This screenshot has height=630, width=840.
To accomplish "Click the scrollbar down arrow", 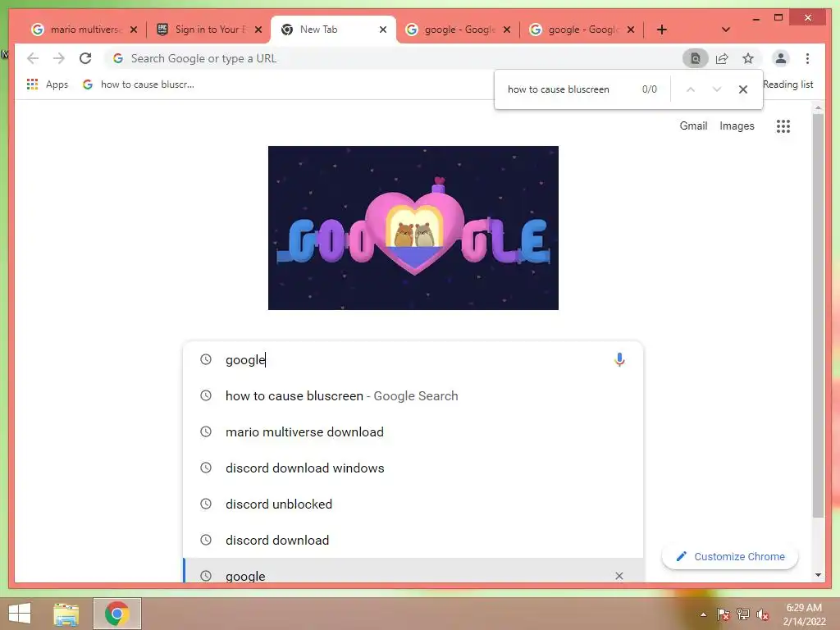I will 818,575.
